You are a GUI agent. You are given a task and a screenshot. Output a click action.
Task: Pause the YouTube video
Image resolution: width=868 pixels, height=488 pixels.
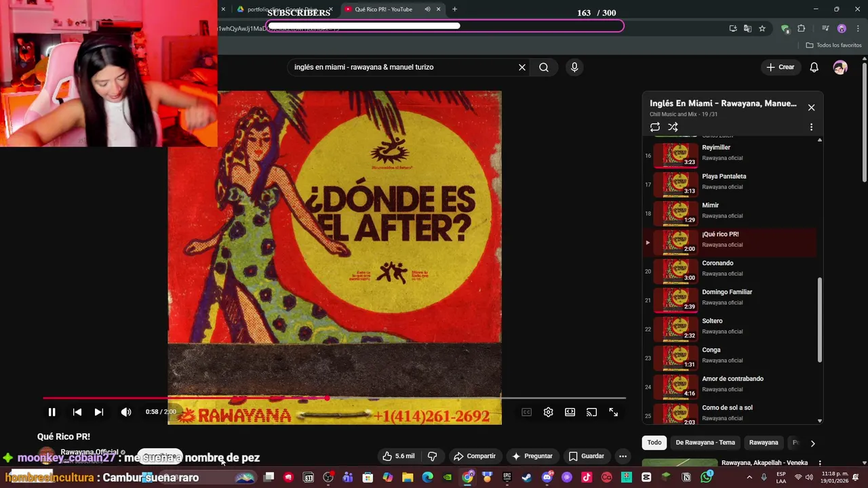pos(52,412)
